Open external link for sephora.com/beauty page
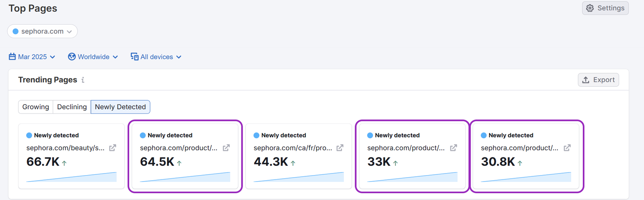 pyautogui.click(x=113, y=148)
